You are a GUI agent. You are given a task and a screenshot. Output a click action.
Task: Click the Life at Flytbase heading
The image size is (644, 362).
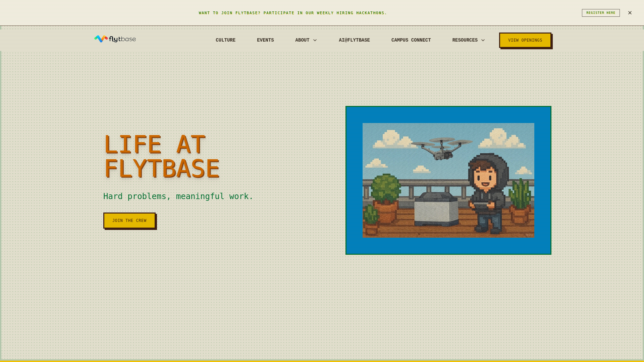coord(162,157)
